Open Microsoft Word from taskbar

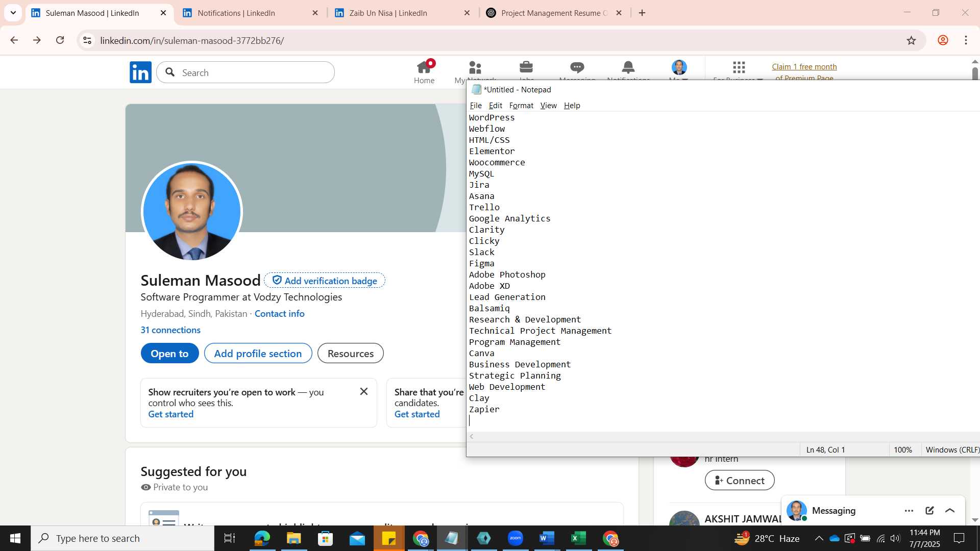pyautogui.click(x=547, y=538)
